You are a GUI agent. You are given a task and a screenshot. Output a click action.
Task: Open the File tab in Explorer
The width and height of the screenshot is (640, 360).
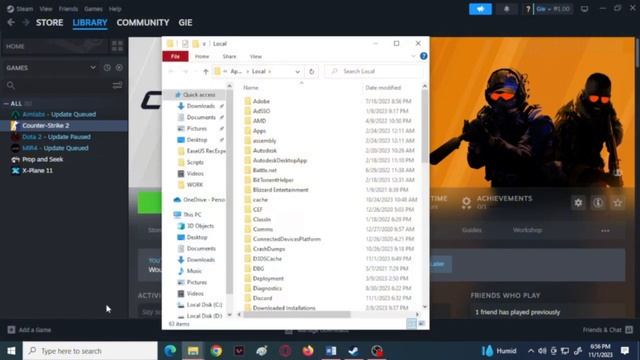coord(175,56)
